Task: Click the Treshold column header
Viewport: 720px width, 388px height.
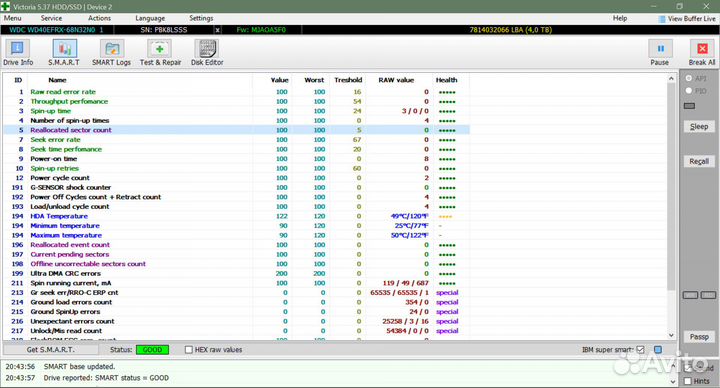Action: click(x=348, y=80)
